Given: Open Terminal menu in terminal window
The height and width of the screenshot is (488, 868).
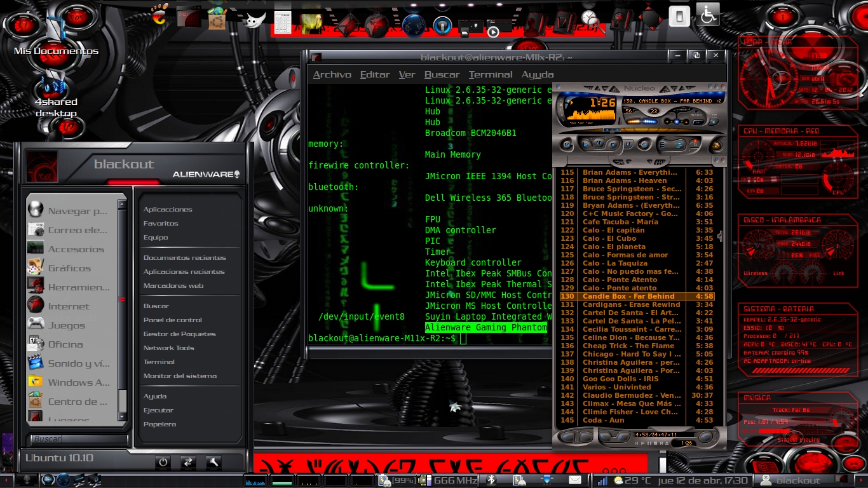Looking at the screenshot, I should coord(491,74).
